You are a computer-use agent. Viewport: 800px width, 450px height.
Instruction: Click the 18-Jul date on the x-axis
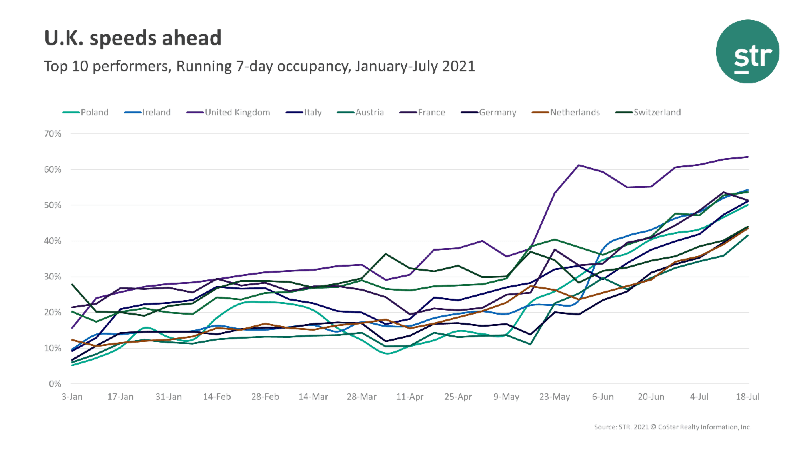pos(747,397)
